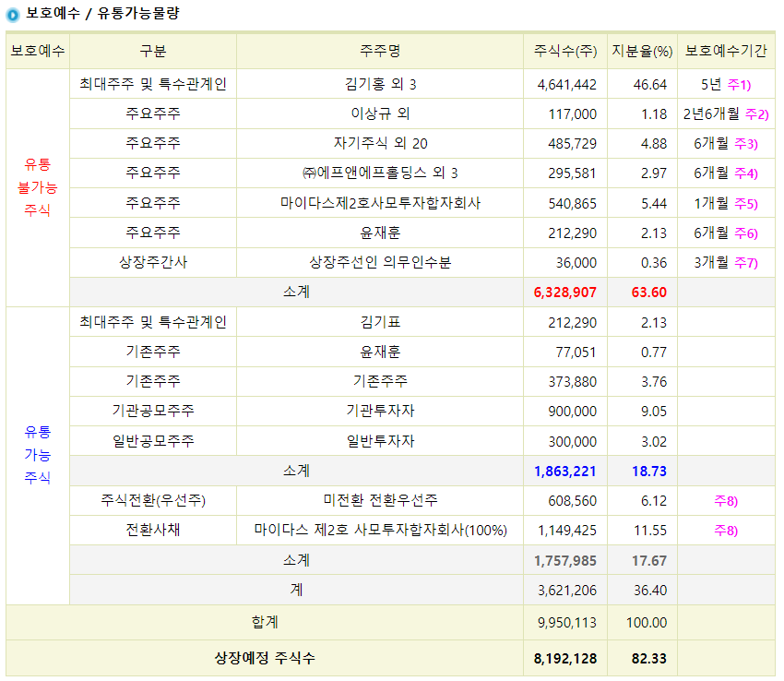This screenshot has width=784, height=681.
Task: Select share count 77,051
Action: coord(576,352)
